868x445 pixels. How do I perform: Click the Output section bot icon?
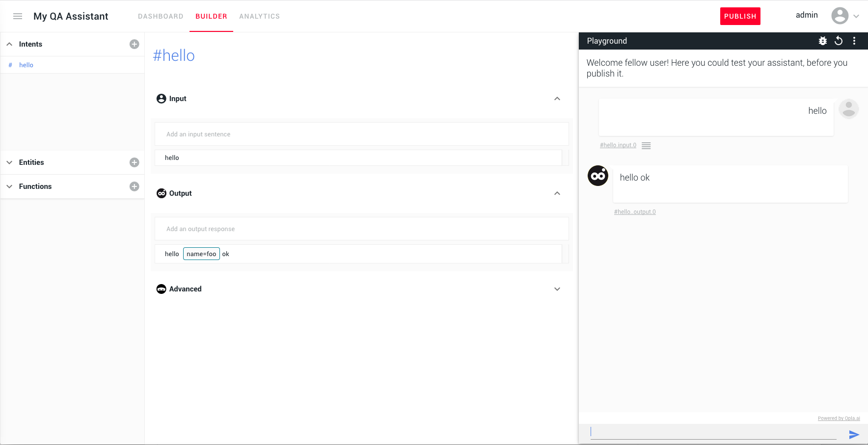click(161, 193)
